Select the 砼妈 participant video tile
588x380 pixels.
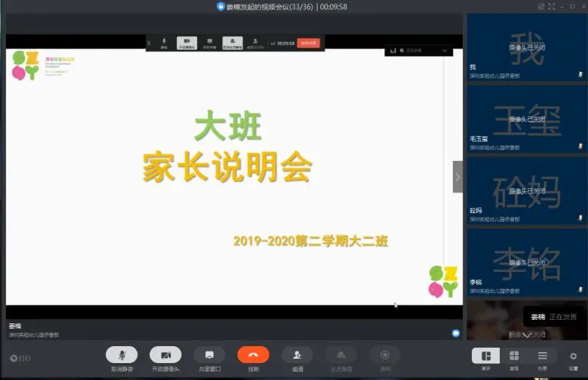(x=526, y=191)
